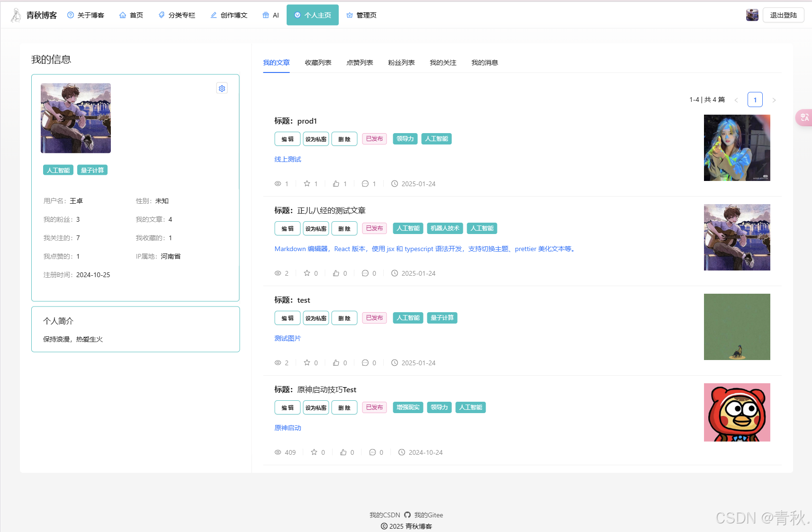Image resolution: width=812 pixels, height=532 pixels.
Task: Click the user avatar in top navigation
Action: pos(752,15)
